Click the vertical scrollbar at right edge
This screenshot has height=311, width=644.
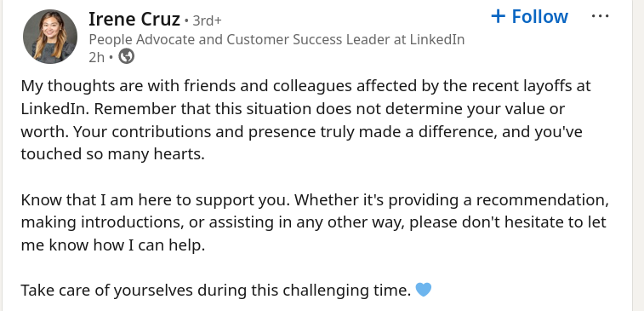pyautogui.click(x=638, y=155)
